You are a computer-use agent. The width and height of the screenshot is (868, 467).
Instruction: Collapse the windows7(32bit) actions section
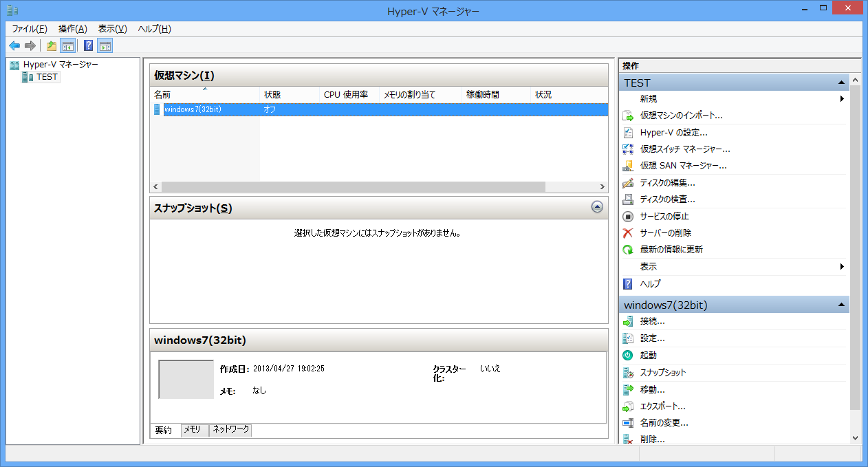tap(841, 305)
